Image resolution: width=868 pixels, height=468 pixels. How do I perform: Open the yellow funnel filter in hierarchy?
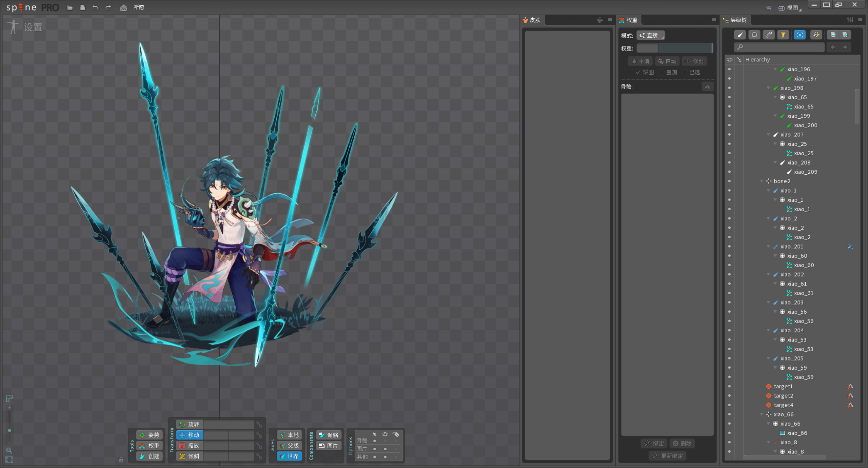(783, 35)
